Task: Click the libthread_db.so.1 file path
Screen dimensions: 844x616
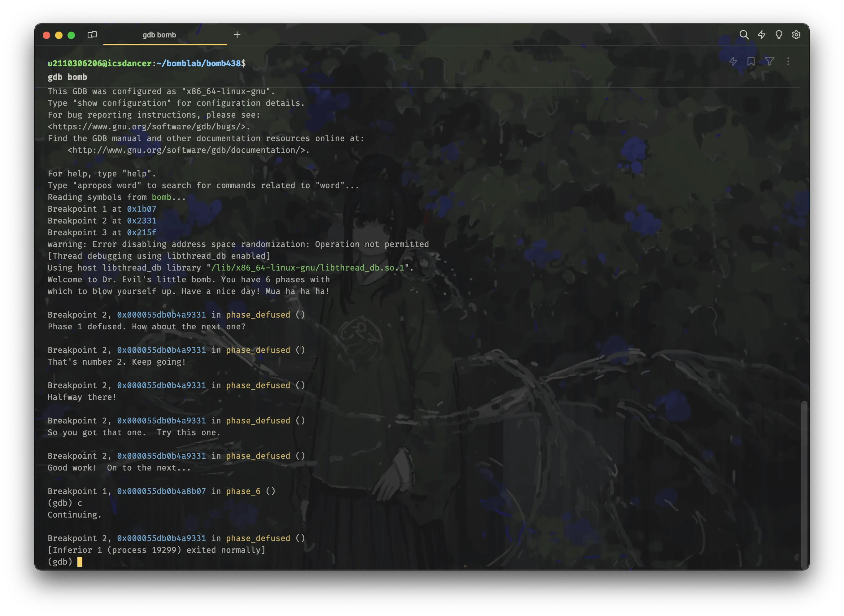Action: 308,268
